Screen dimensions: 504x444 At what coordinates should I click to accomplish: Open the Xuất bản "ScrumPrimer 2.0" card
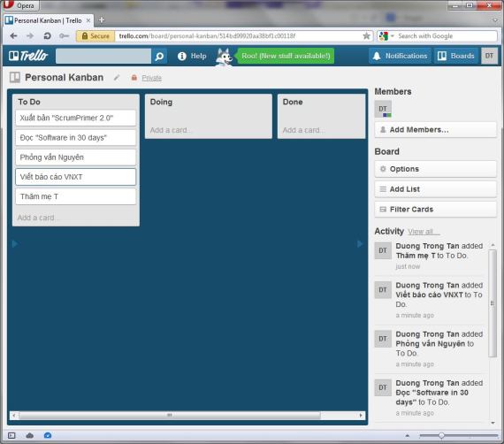click(75, 118)
